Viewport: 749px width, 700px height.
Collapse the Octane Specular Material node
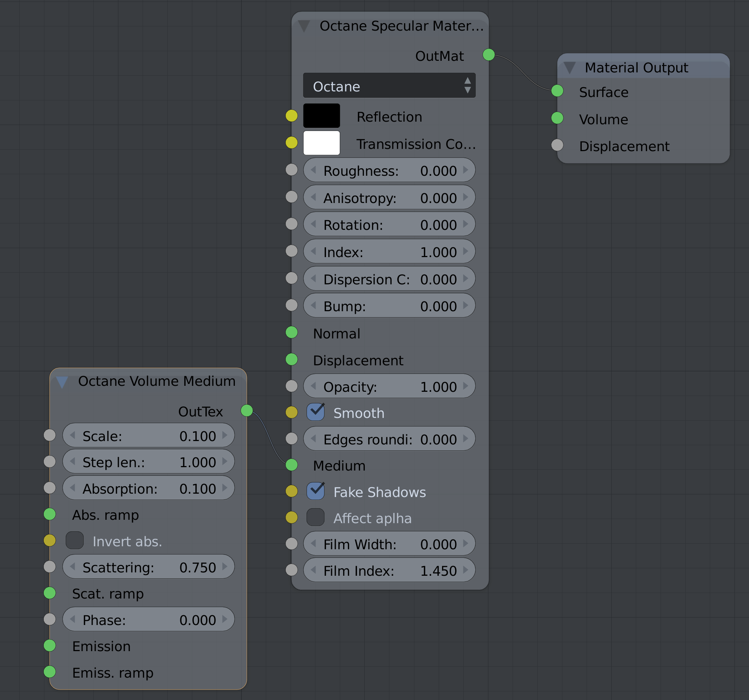[304, 26]
